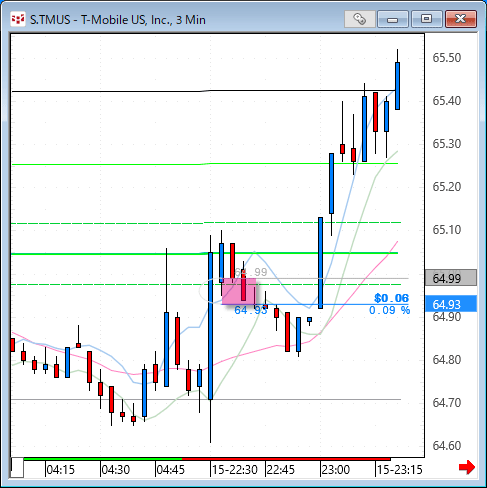The image size is (487, 488).
Task: Click the 15-23:15 time axis label
Action: click(x=400, y=470)
